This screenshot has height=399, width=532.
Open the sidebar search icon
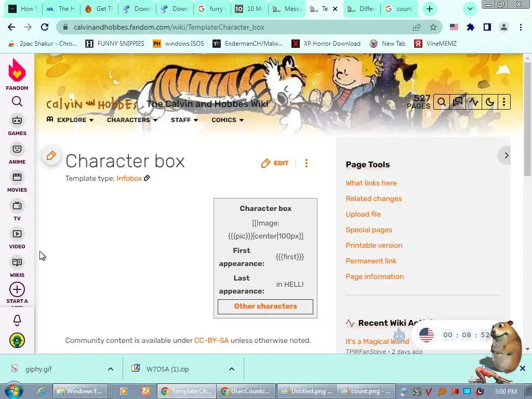pyautogui.click(x=17, y=101)
